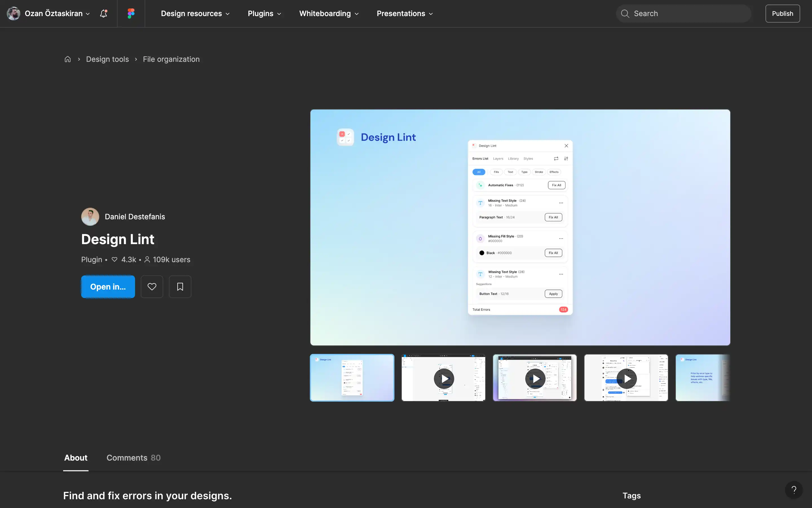Click the search magnifier icon

click(x=625, y=14)
